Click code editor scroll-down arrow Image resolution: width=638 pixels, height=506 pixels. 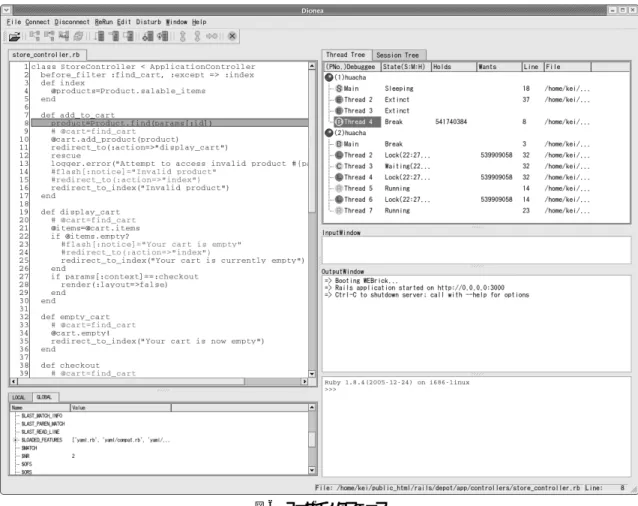(x=312, y=374)
